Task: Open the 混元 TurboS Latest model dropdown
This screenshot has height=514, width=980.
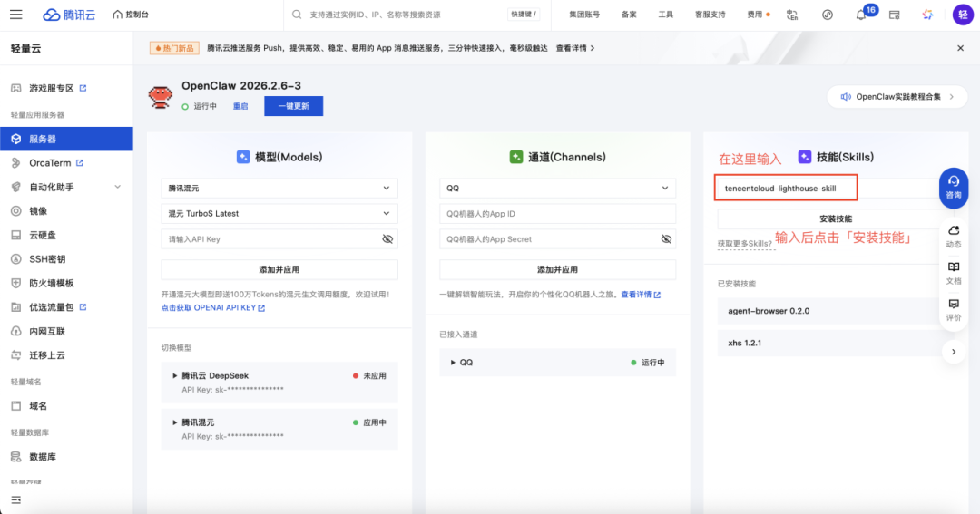Action: coord(279,214)
